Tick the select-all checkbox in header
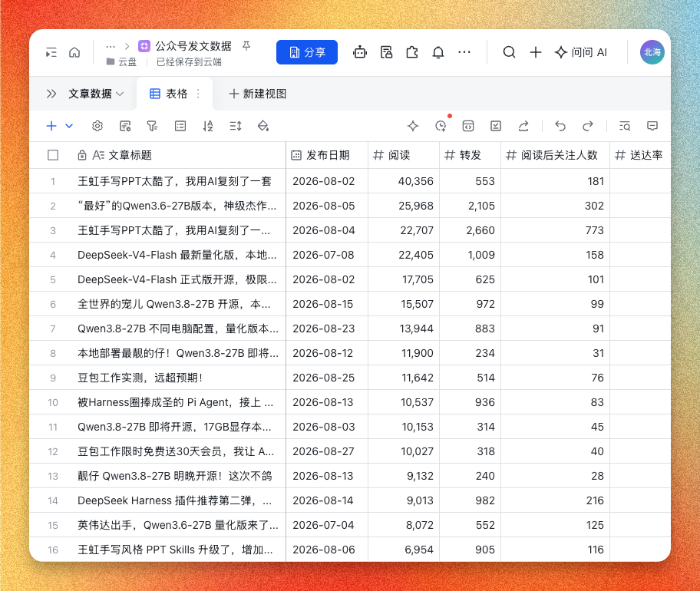 pos(53,155)
